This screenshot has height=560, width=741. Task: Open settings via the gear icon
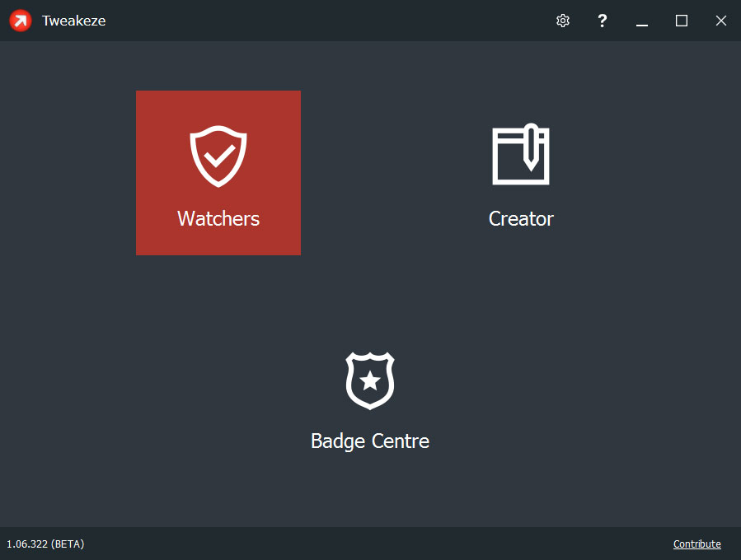pyautogui.click(x=563, y=21)
